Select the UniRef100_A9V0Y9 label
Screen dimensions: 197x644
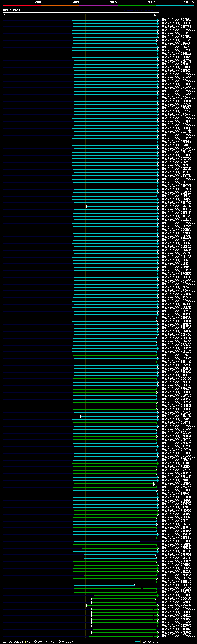pyautogui.click(x=177, y=419)
